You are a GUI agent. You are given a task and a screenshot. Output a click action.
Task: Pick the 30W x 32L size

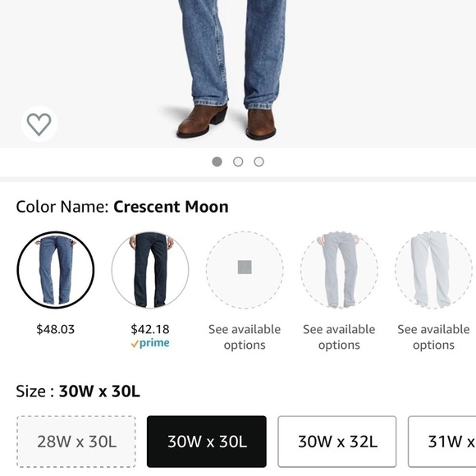(337, 442)
